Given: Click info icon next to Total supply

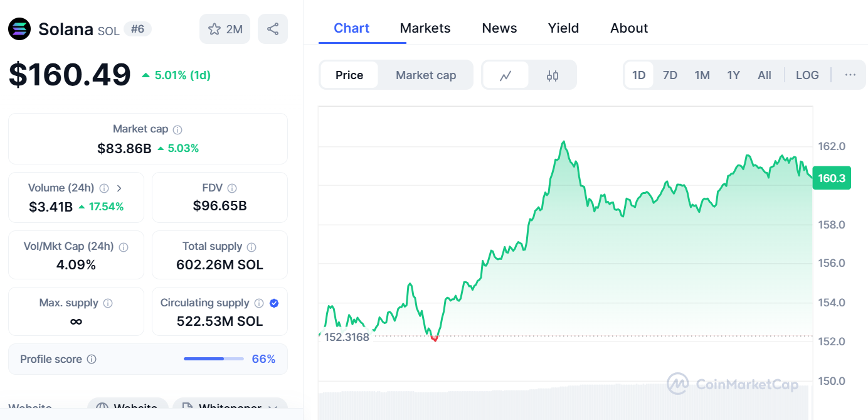Looking at the screenshot, I should pyautogui.click(x=251, y=247).
